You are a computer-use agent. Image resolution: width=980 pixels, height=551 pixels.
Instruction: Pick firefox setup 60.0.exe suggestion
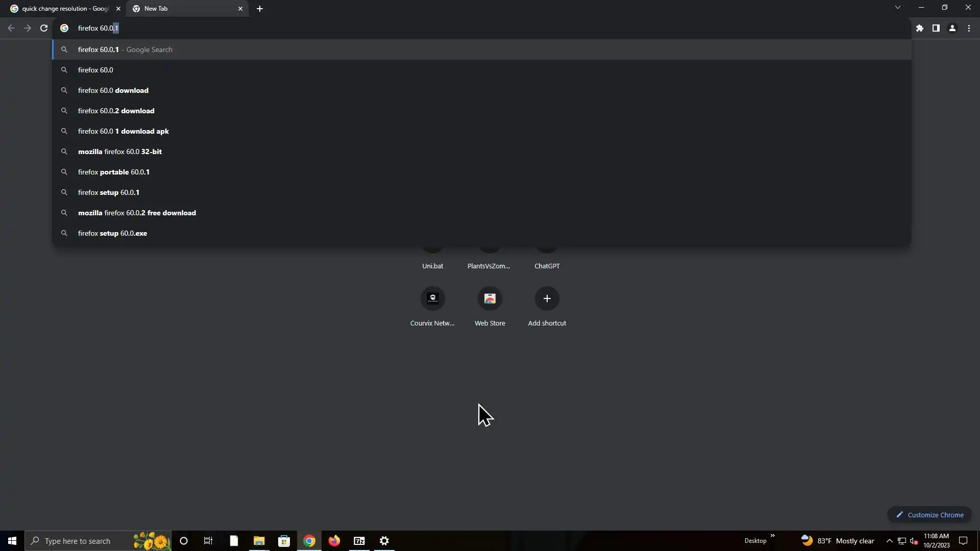point(112,233)
